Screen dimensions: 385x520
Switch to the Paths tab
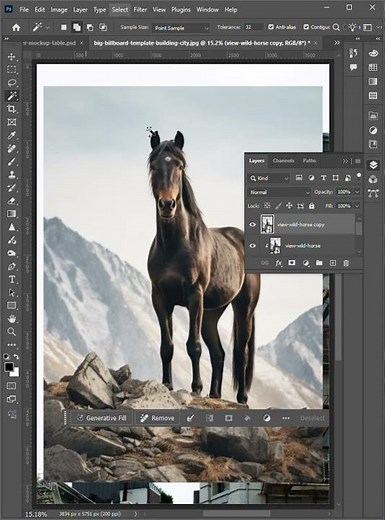pos(309,161)
